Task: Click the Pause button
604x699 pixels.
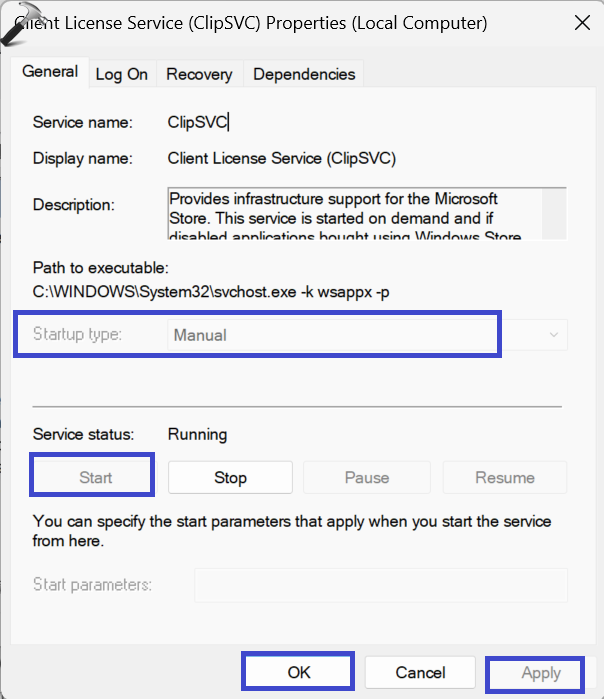Action: pos(367,478)
